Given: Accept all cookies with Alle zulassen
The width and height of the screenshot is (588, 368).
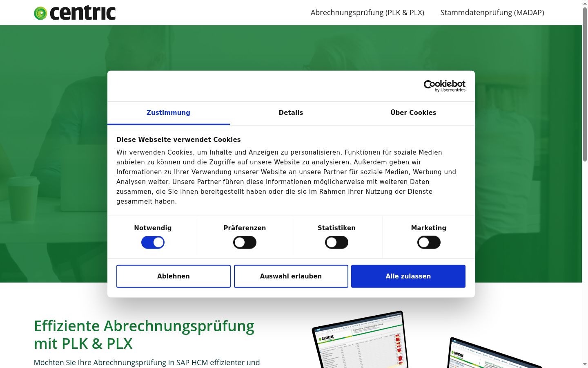Looking at the screenshot, I should pyautogui.click(x=408, y=276).
